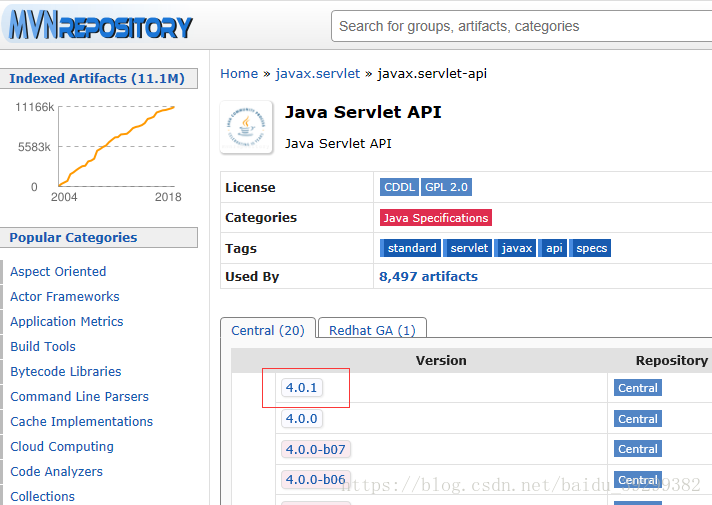Screen dimensions: 712x505
Task: Click the Repository column header
Action: click(x=672, y=361)
